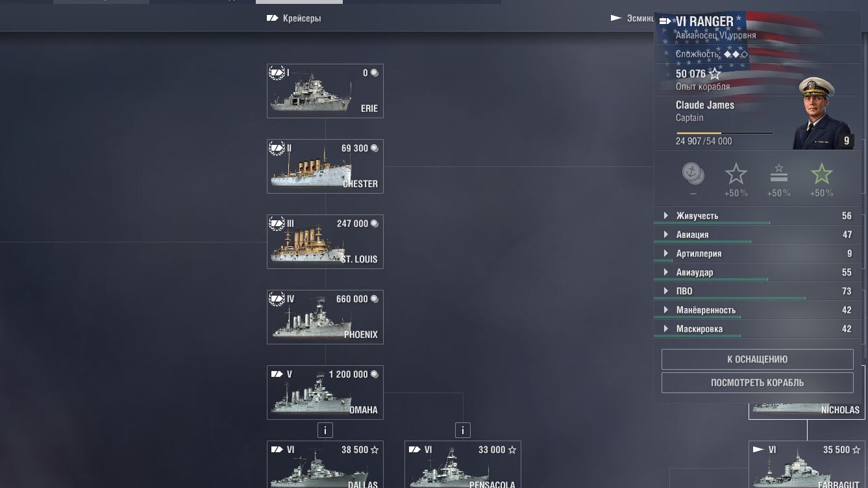
Task: Select the tier IV Phoenix ship card
Action: [x=325, y=317]
